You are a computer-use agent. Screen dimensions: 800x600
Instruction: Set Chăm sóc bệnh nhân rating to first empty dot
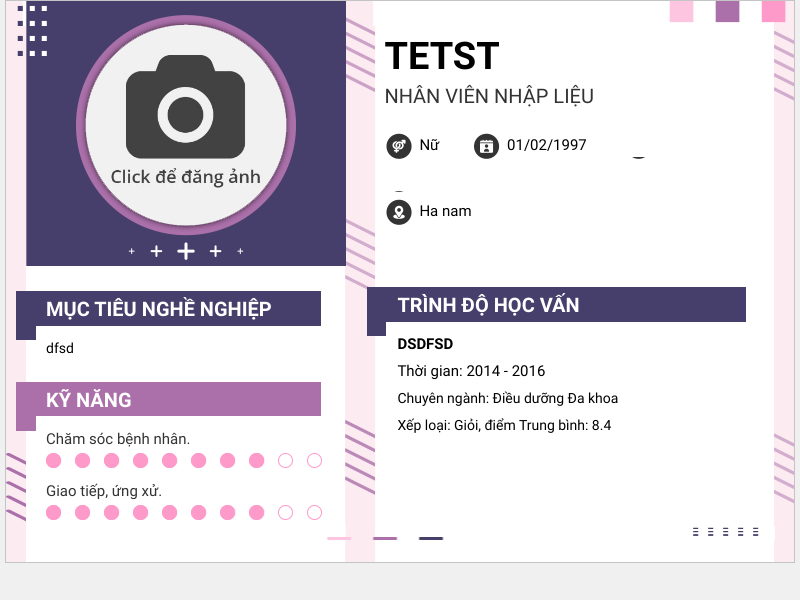tap(285, 460)
